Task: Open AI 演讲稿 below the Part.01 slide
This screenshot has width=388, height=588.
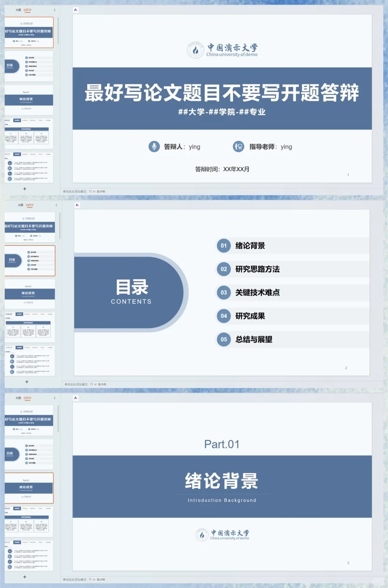Action: point(97,580)
